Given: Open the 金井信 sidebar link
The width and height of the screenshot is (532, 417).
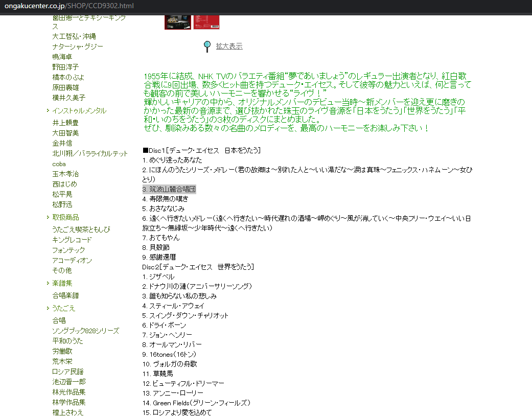Looking at the screenshot, I should (62, 143).
